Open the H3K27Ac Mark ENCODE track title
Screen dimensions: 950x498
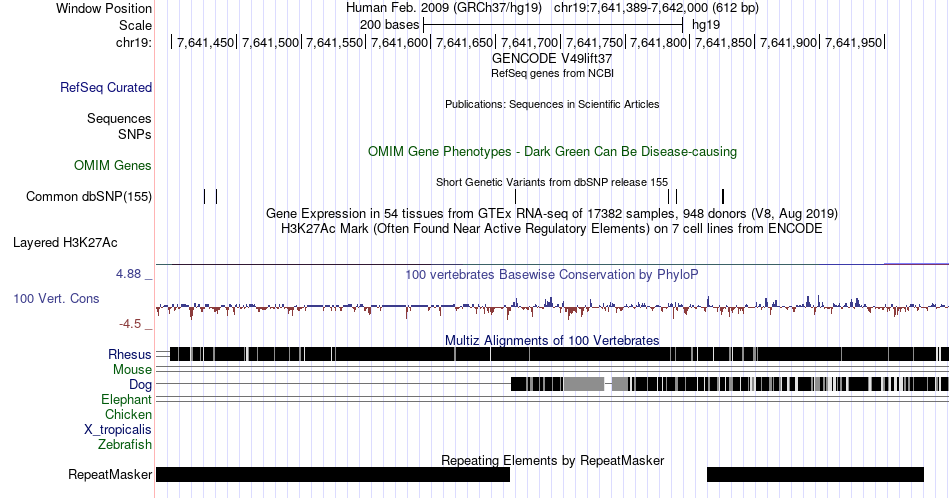tap(552, 228)
